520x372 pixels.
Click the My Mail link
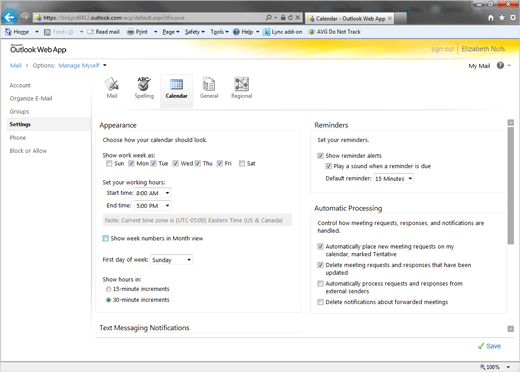click(x=479, y=66)
